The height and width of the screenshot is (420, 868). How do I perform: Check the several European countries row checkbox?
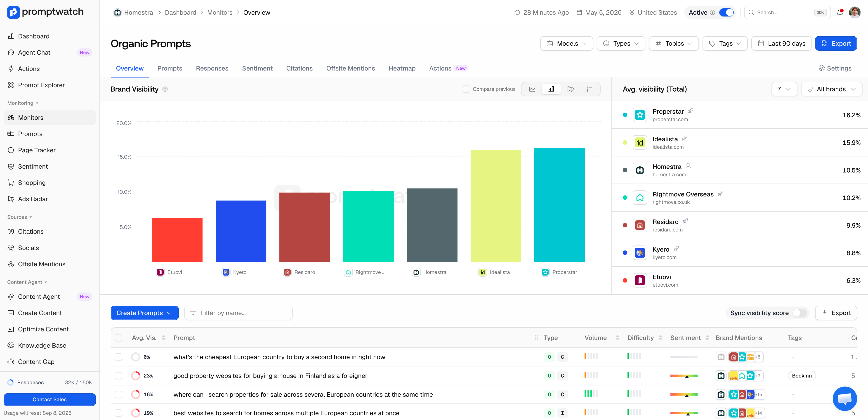point(119,394)
